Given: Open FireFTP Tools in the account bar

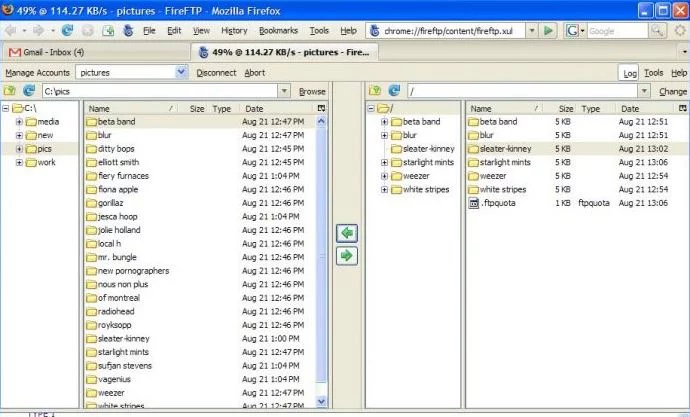Looking at the screenshot, I should pyautogui.click(x=653, y=73).
